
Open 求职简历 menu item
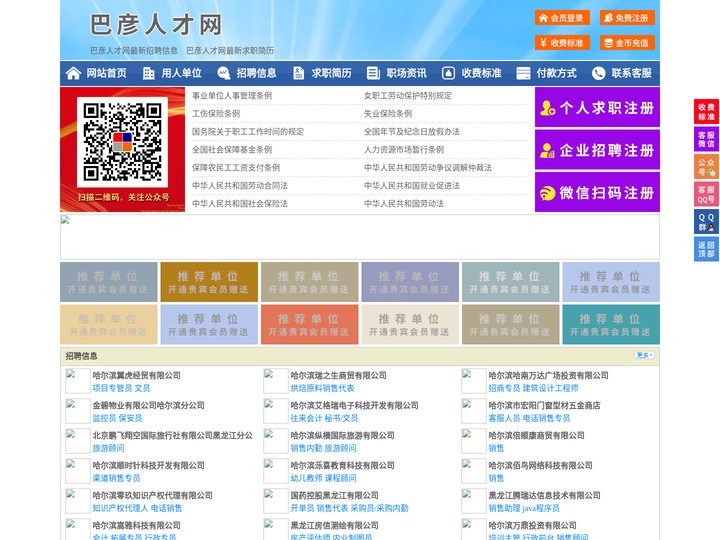332,73
